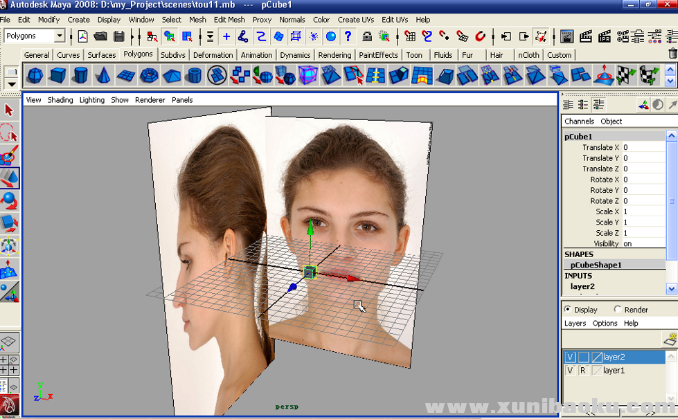Pick the Select tool arrow in toolbox
Image resolution: width=678 pixels, height=419 pixels.
(10, 110)
